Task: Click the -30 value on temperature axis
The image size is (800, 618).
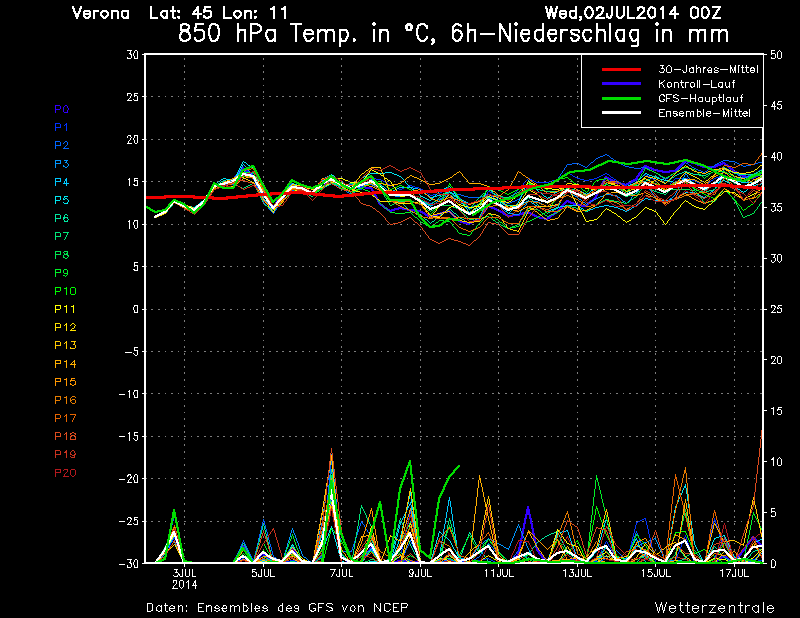Action: [x=129, y=564]
